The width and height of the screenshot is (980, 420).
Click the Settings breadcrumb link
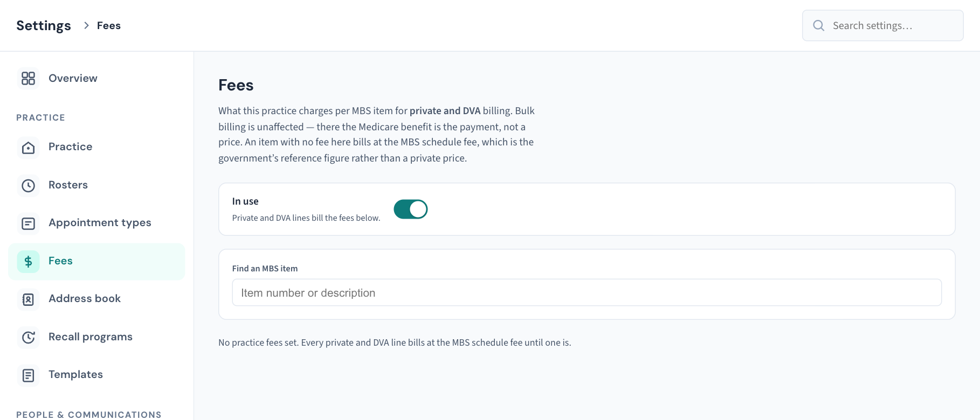click(x=44, y=25)
